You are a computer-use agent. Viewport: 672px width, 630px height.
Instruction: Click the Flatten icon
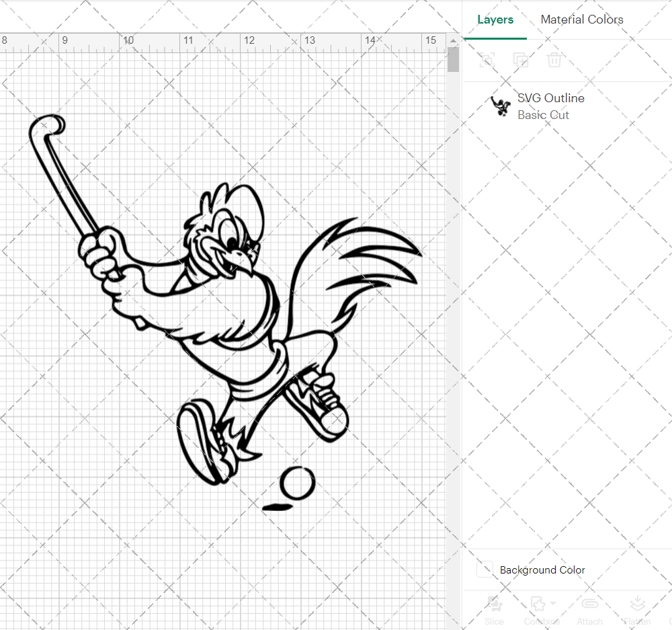pyautogui.click(x=637, y=604)
